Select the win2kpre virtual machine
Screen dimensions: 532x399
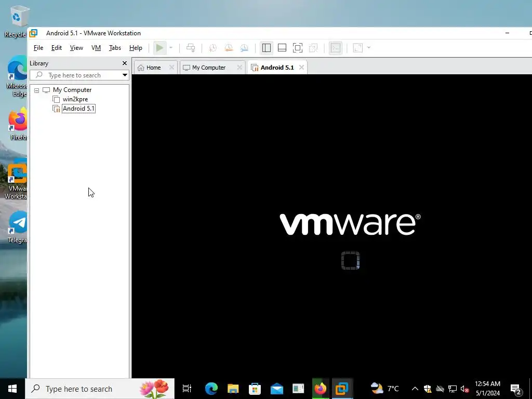(x=75, y=99)
